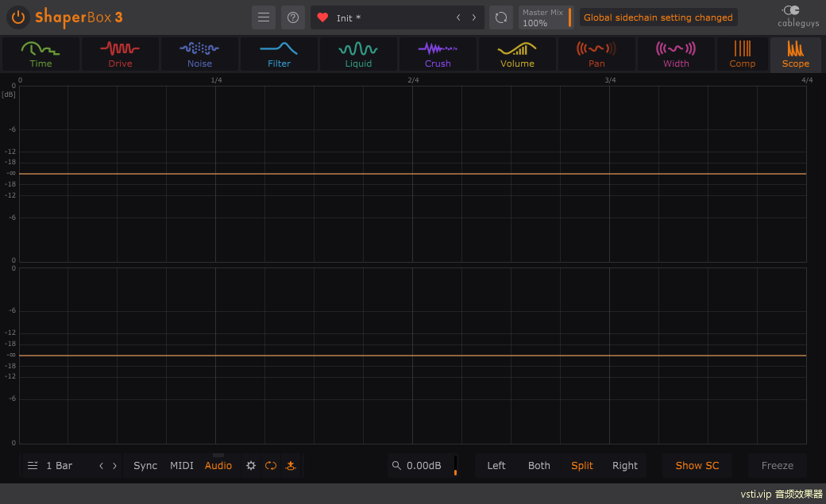Open the Pan shaper
The width and height of the screenshot is (826, 504).
596,54
